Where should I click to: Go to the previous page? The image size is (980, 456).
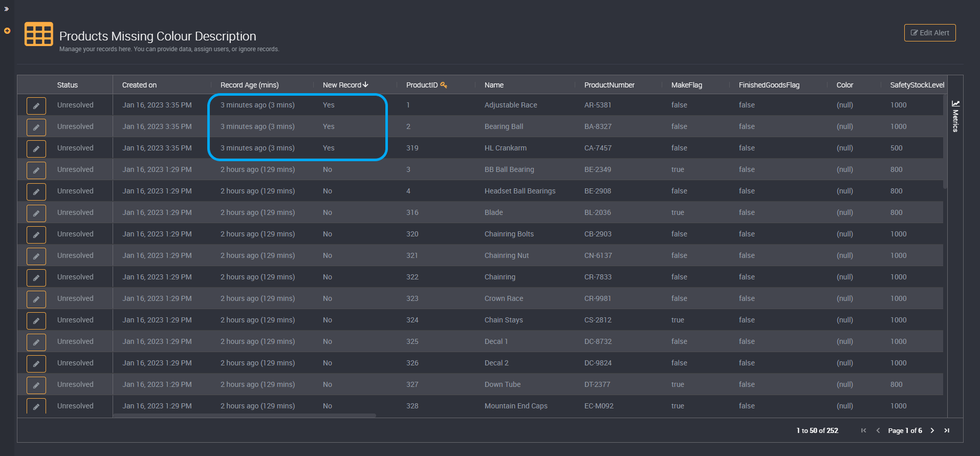click(878, 430)
